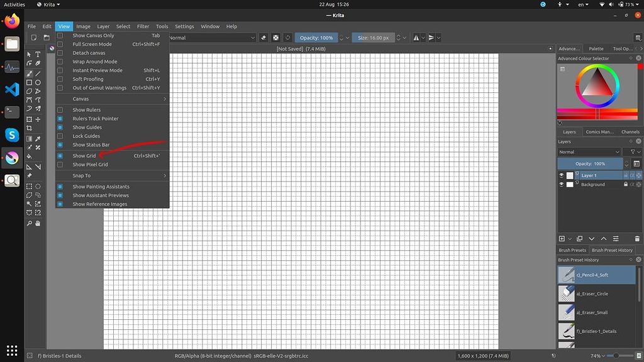
Task: Select the Transform tool
Action: click(x=28, y=119)
